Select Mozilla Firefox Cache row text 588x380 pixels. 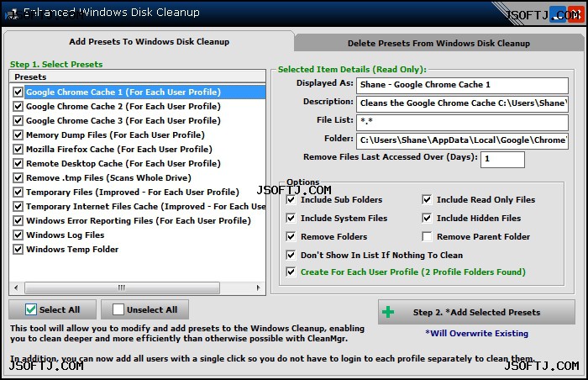point(119,149)
